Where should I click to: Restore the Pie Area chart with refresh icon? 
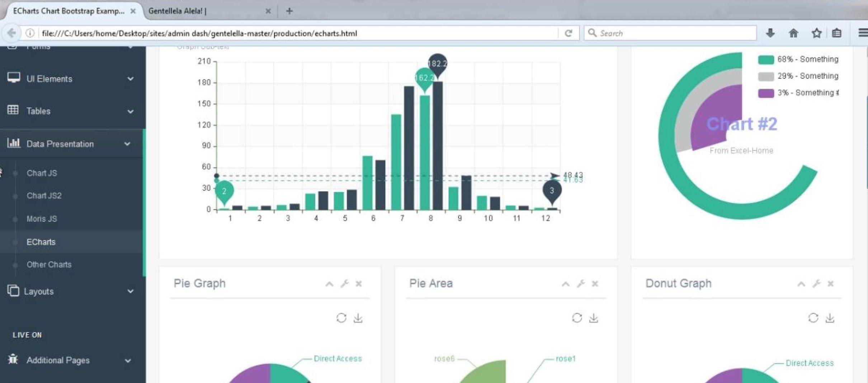[x=577, y=318]
